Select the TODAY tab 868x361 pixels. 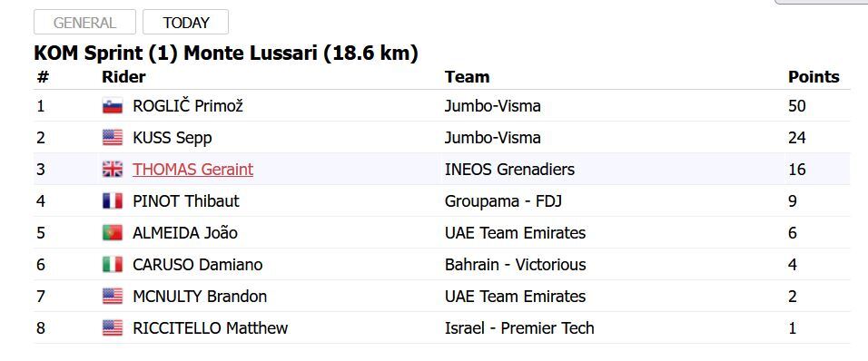185,22
